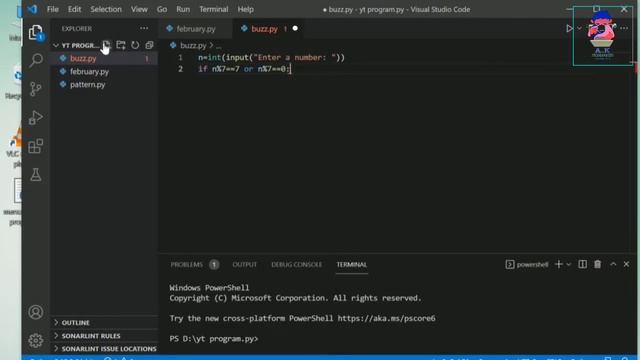
Task: Click the breadcrumb ellipsis after buzz.py
Action: [x=219, y=46]
